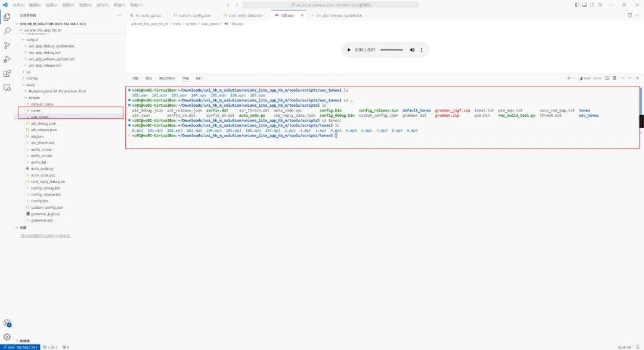This screenshot has height=350, width=644.
Task: Click the VS Code logo in title bar
Action: pyautogui.click(x=5, y=5)
